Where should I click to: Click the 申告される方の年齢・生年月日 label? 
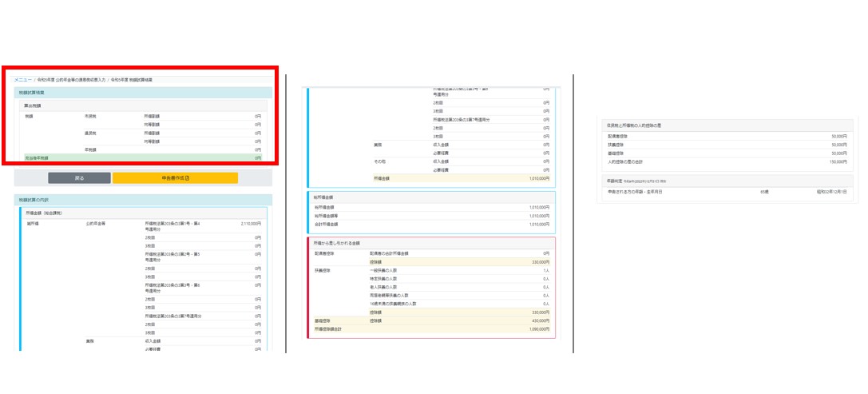(634, 191)
